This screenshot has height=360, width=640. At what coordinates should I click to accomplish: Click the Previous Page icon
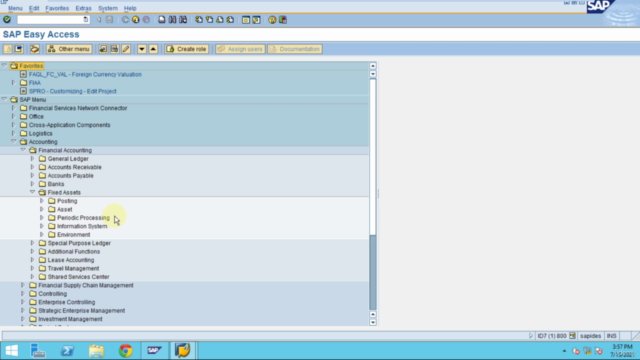pyautogui.click(x=209, y=20)
